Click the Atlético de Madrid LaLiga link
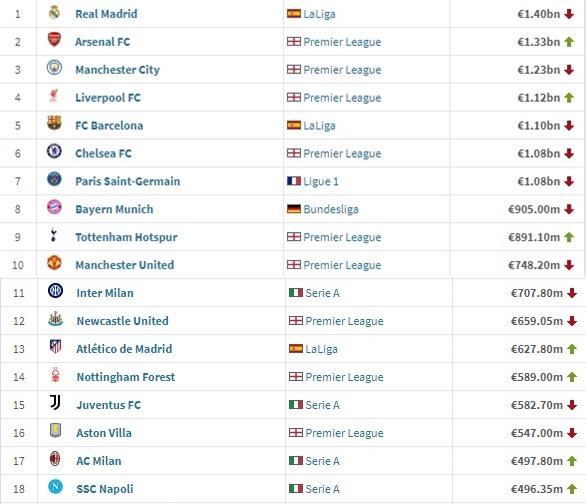The image size is (586, 504). pyautogui.click(x=321, y=349)
